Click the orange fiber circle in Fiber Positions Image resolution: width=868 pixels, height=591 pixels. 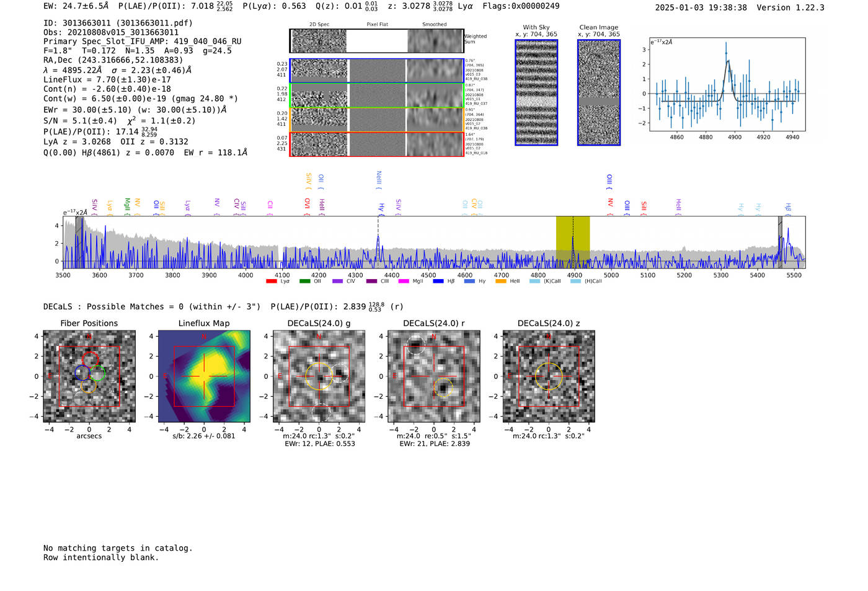click(89, 385)
